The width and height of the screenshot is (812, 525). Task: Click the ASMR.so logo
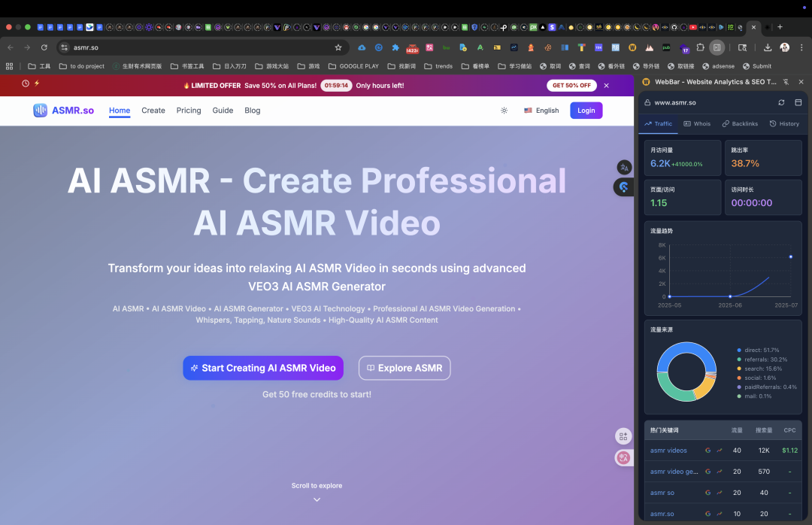click(x=64, y=111)
